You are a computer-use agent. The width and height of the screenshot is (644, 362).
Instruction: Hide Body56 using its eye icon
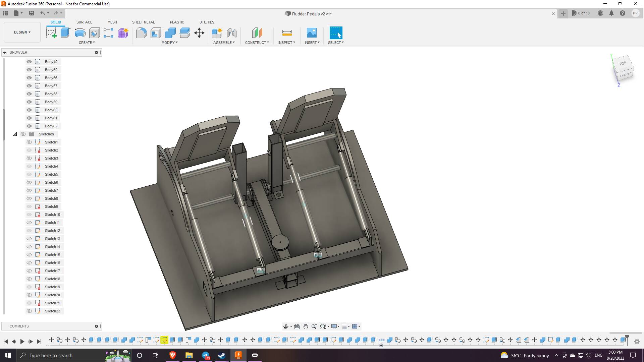click(29, 78)
